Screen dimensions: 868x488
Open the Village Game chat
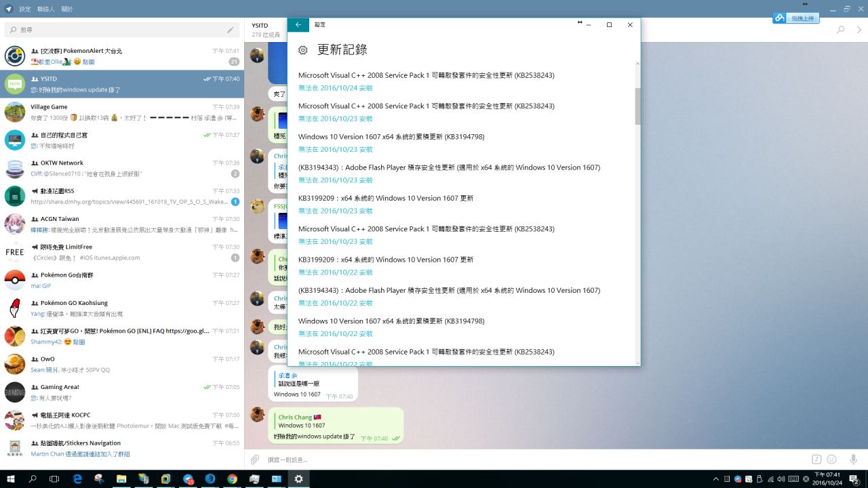pyautogui.click(x=122, y=112)
